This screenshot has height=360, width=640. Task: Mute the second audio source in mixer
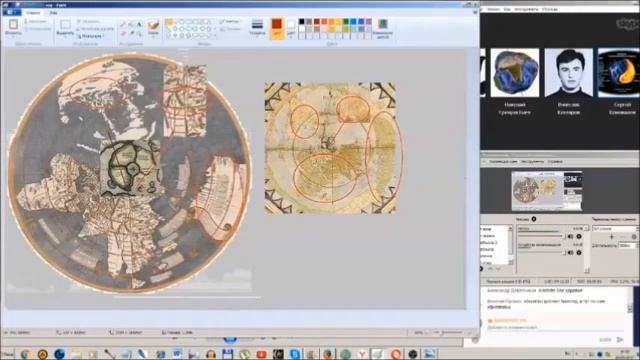click(570, 253)
